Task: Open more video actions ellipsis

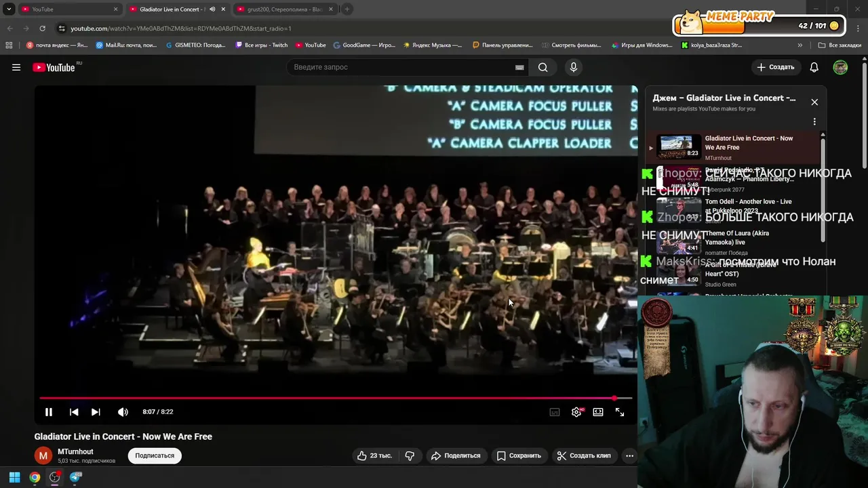Action: pyautogui.click(x=629, y=455)
